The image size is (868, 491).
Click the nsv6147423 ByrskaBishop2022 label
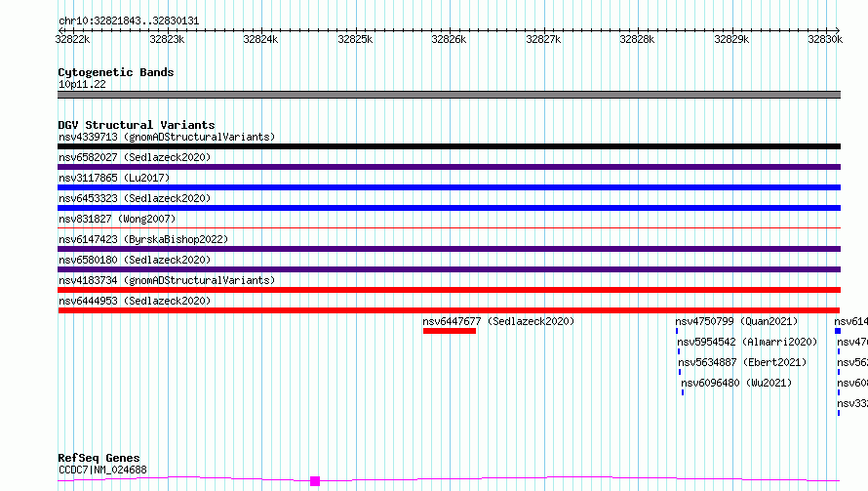point(143,239)
